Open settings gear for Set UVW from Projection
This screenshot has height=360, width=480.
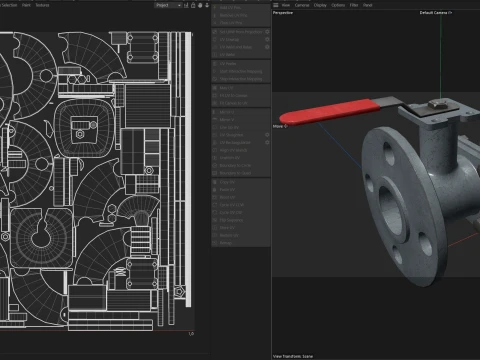pos(267,32)
